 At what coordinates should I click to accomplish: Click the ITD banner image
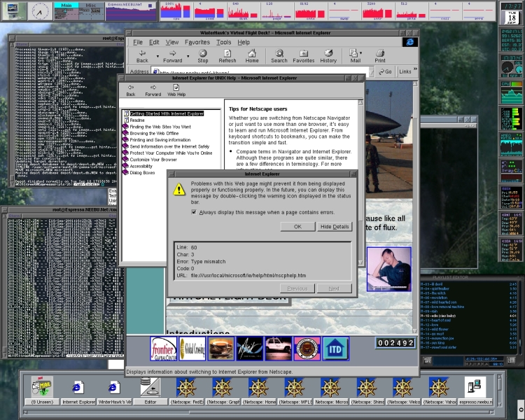(x=335, y=349)
